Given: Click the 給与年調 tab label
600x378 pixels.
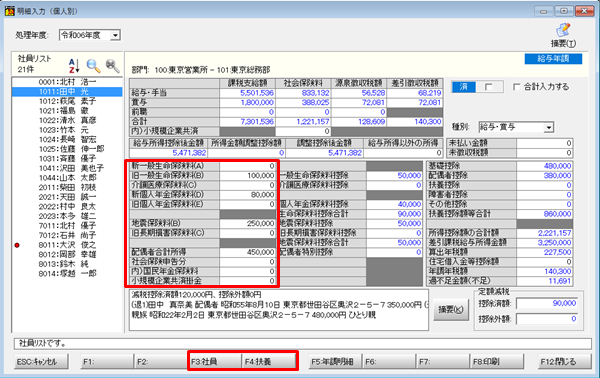Looking at the screenshot, I should point(553,59).
